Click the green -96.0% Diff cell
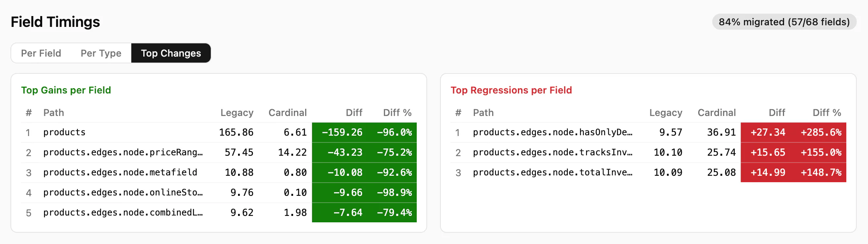 point(394,132)
